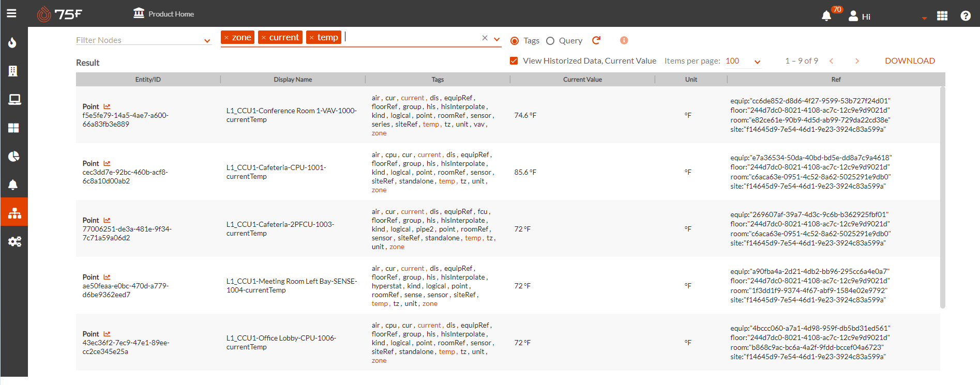Click entity ID 77006251-de3a-481e-9f34
The image size is (980, 385).
[127, 234]
